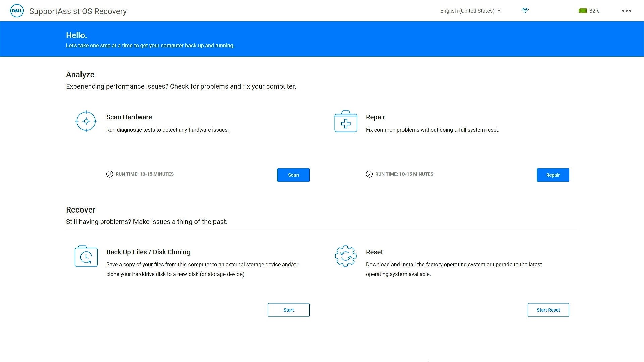Click the Scan Hardware heading
This screenshot has height=362, width=644.
[129, 117]
